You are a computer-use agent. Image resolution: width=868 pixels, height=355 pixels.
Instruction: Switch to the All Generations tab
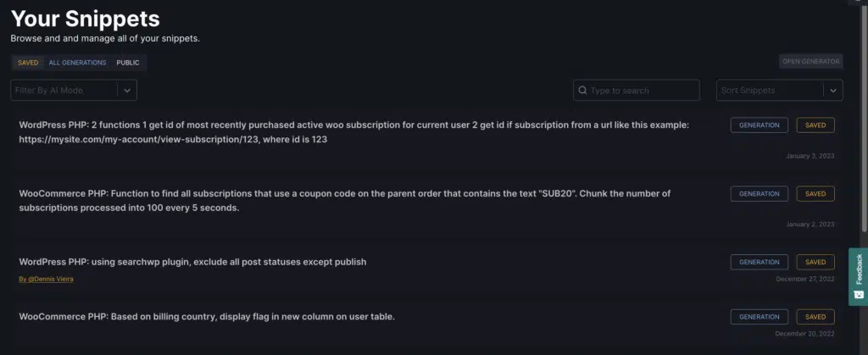77,63
